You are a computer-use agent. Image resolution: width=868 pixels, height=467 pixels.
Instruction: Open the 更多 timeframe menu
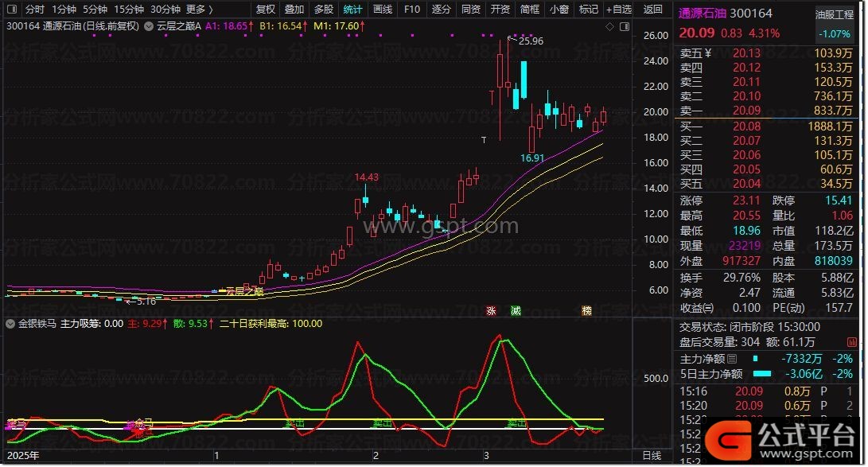pos(199,10)
